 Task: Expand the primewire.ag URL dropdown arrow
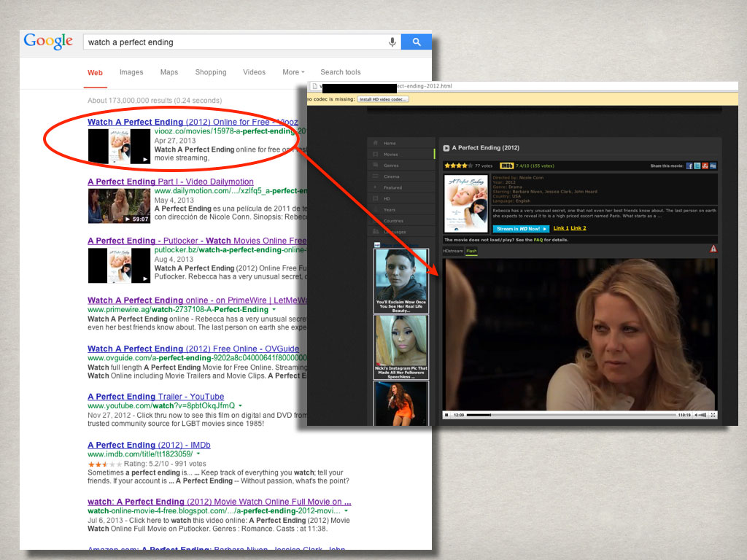pyautogui.click(x=274, y=310)
